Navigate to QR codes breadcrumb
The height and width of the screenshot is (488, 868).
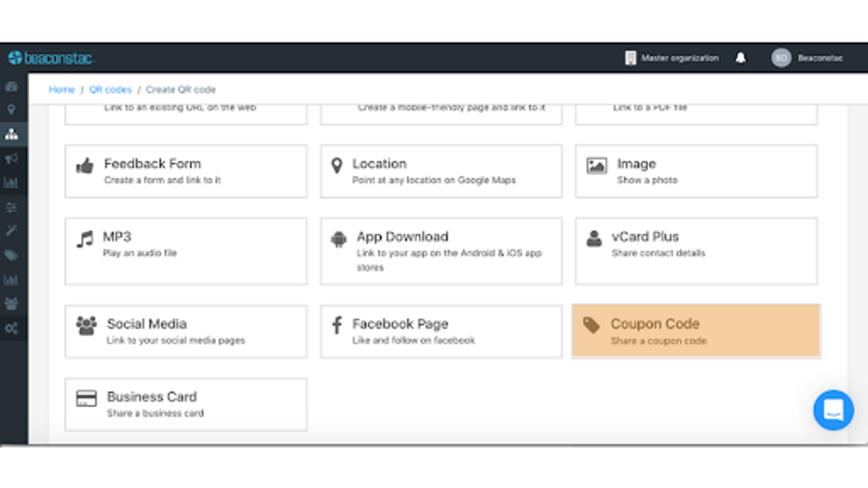110,90
